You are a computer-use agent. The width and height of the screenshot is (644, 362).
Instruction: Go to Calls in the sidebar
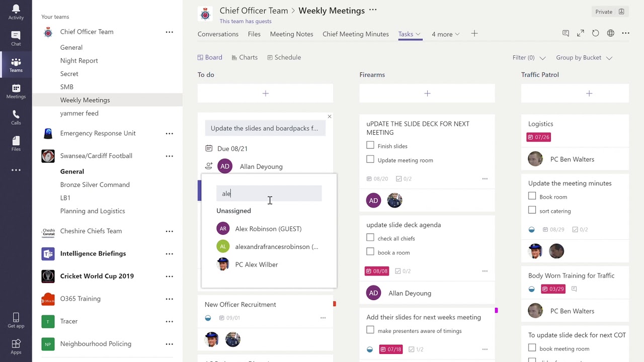coord(16,117)
